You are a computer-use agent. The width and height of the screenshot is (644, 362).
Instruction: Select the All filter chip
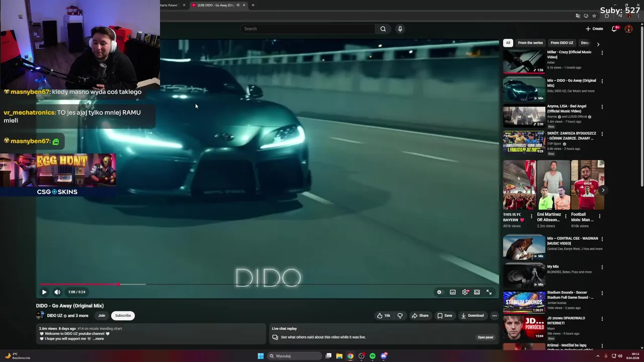point(508,43)
